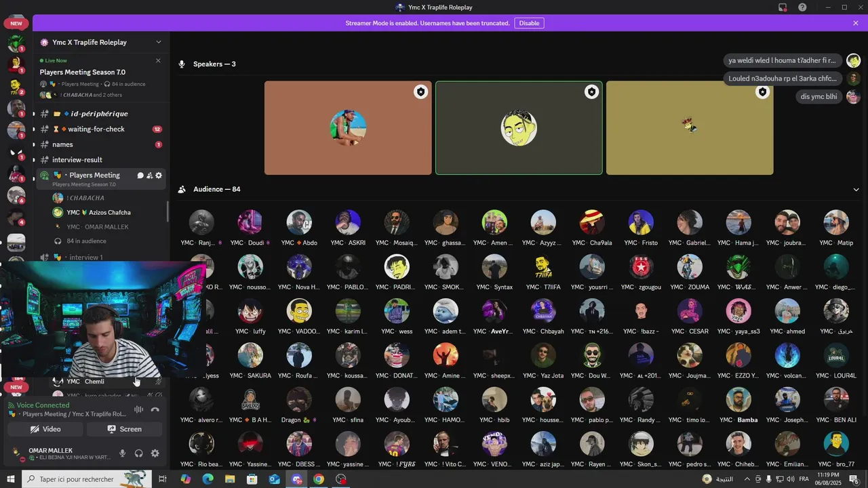Viewport: 868px width, 488px height.
Task: Click the Discord taskbar icon
Action: click(297, 479)
